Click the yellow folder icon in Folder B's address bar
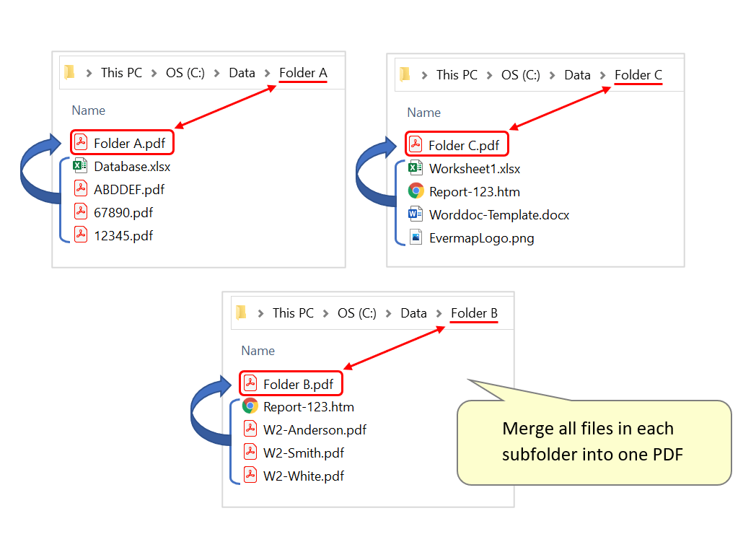Viewport: 756px width, 542px height. (x=242, y=312)
